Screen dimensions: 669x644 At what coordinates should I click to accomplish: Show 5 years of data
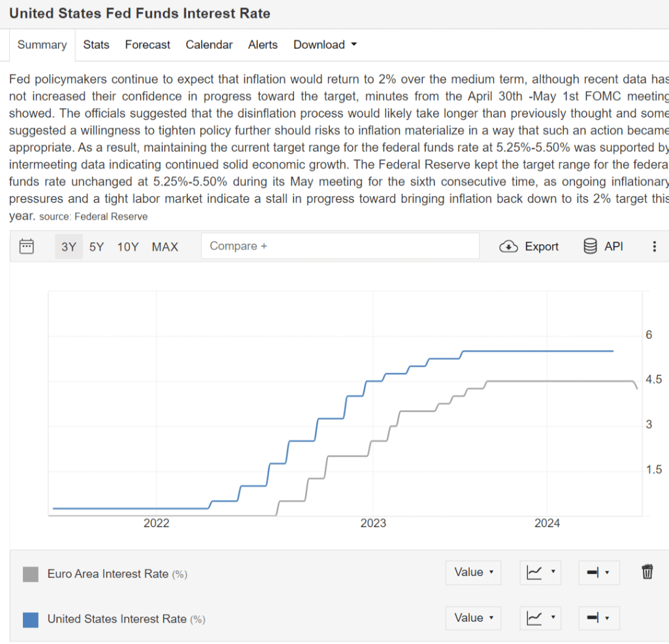[x=95, y=246]
